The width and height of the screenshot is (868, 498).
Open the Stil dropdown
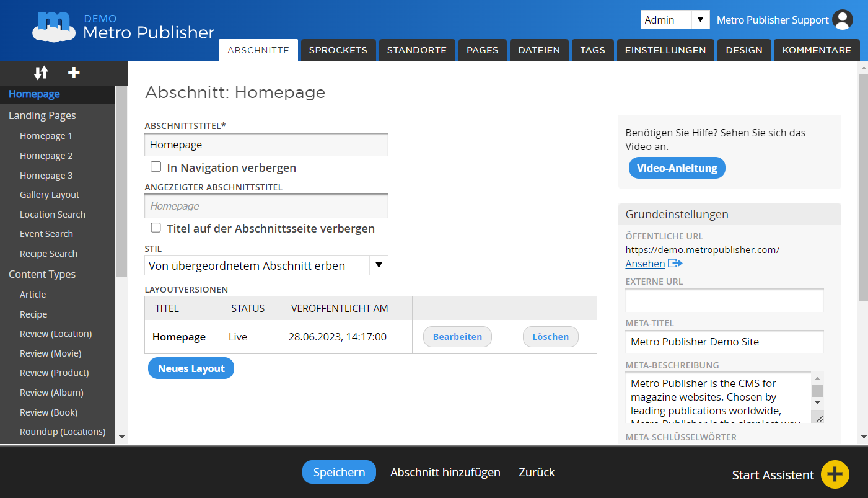266,265
